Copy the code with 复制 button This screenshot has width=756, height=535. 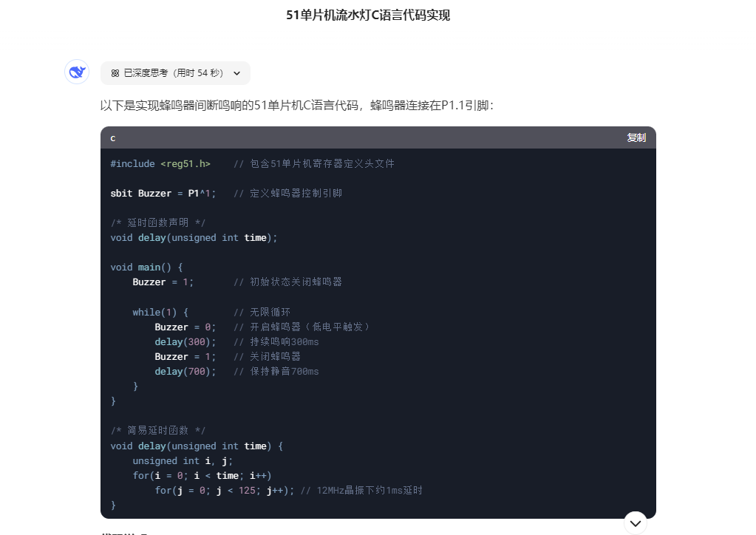pos(636,138)
